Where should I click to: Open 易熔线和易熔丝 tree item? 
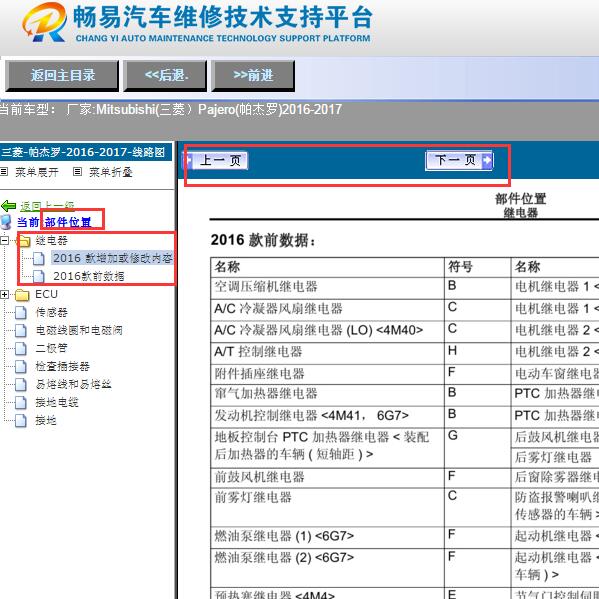click(73, 384)
